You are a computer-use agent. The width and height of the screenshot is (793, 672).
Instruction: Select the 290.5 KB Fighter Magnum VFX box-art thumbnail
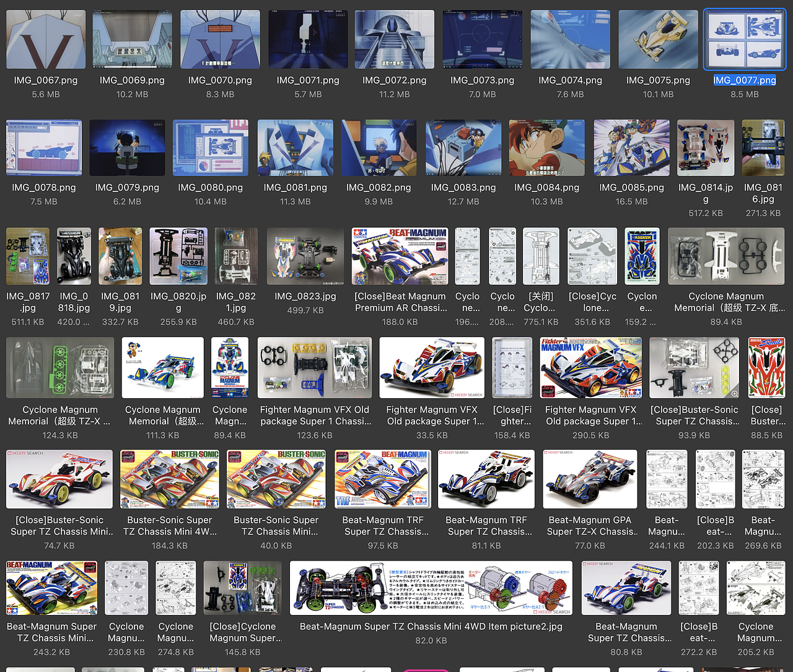click(x=591, y=367)
